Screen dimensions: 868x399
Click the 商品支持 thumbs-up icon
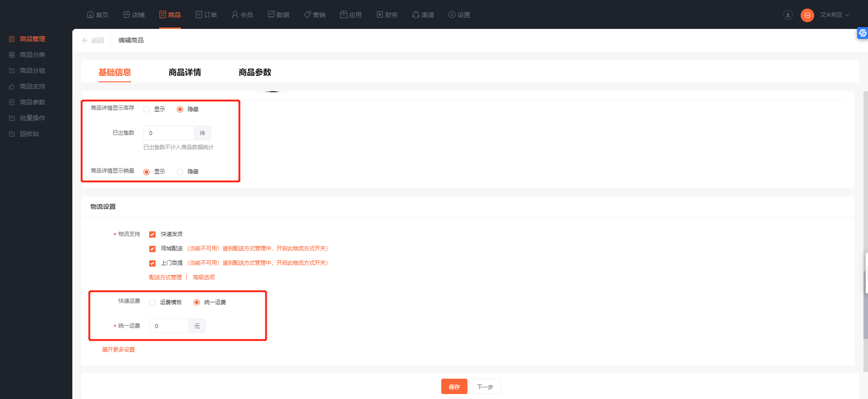12,86
